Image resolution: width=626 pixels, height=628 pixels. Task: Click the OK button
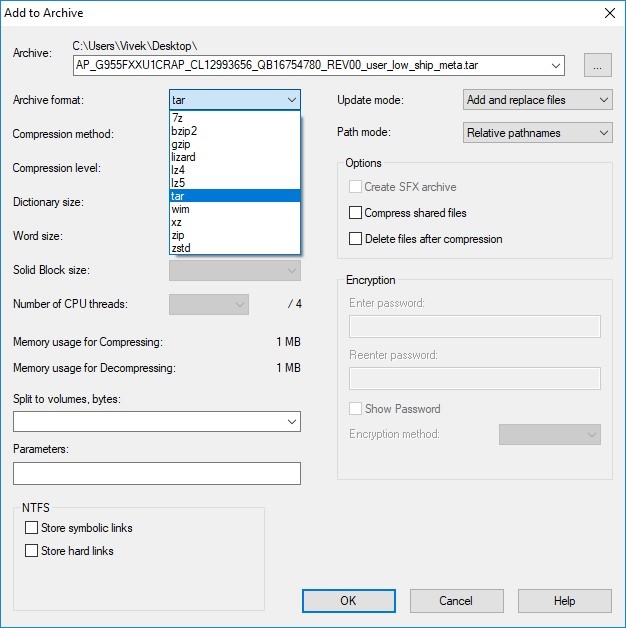tap(348, 601)
